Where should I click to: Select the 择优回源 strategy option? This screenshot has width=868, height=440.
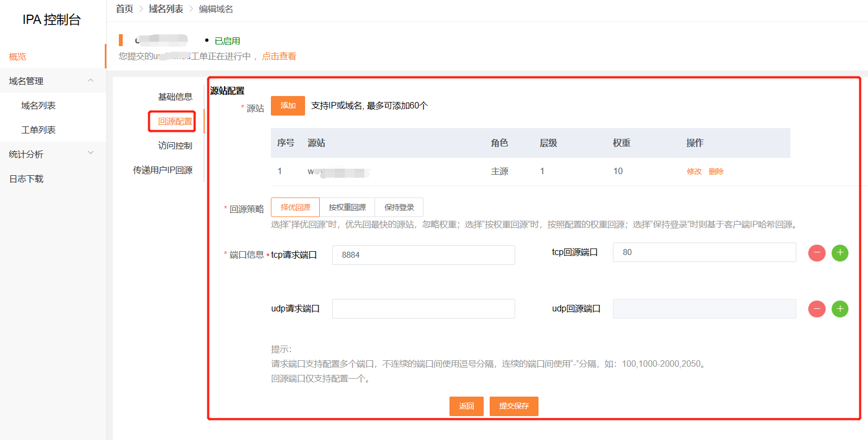pyautogui.click(x=295, y=207)
